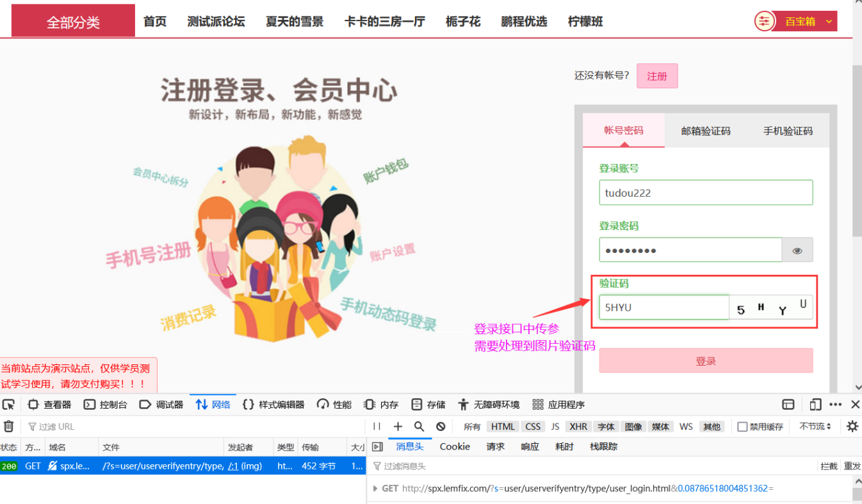Select the element picker icon in DevTools
The height and width of the screenshot is (504, 862).
coord(8,404)
